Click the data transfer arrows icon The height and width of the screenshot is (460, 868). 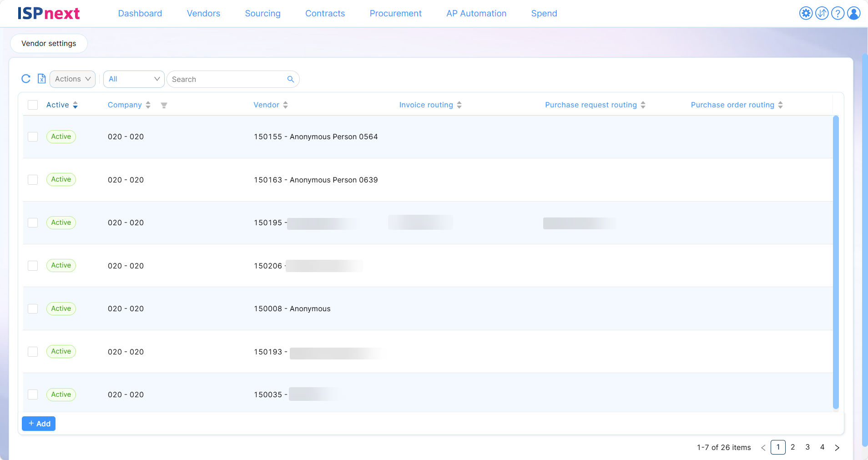[822, 13]
